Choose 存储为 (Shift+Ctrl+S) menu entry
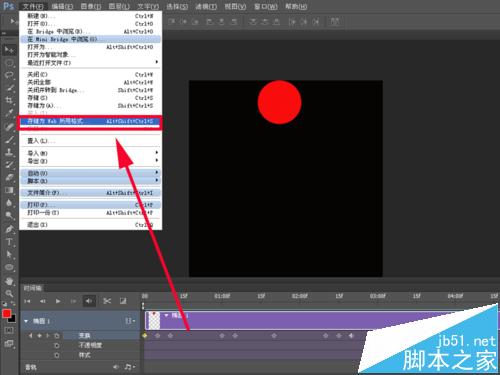Viewport: 500px width, 375px height. click(x=90, y=105)
